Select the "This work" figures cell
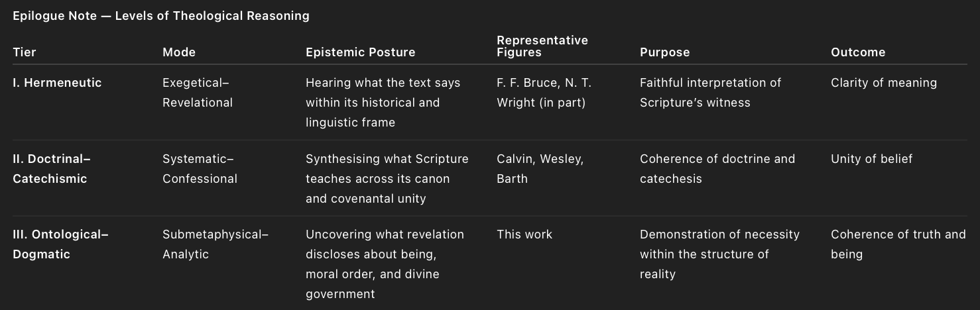980x310 pixels. tap(524, 234)
